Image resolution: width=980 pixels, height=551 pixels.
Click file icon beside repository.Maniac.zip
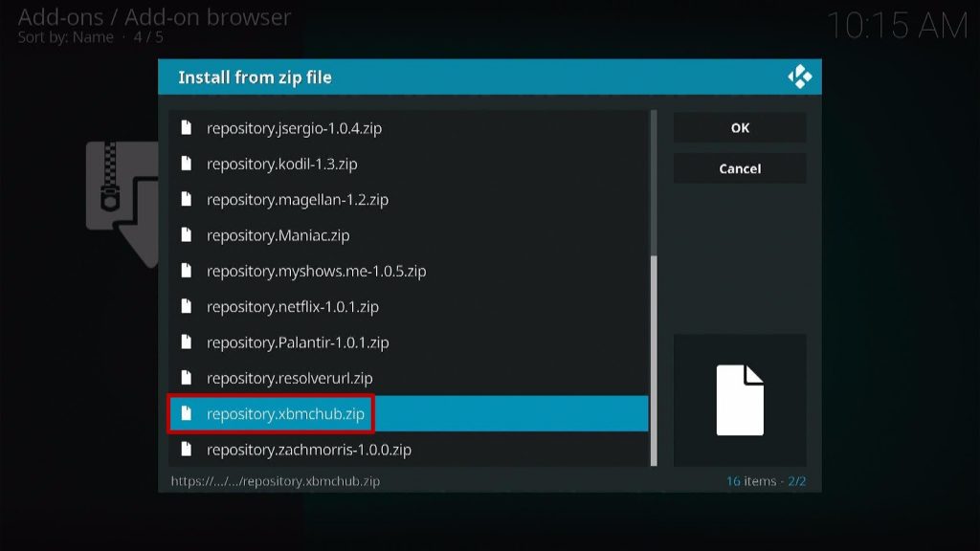click(x=187, y=235)
